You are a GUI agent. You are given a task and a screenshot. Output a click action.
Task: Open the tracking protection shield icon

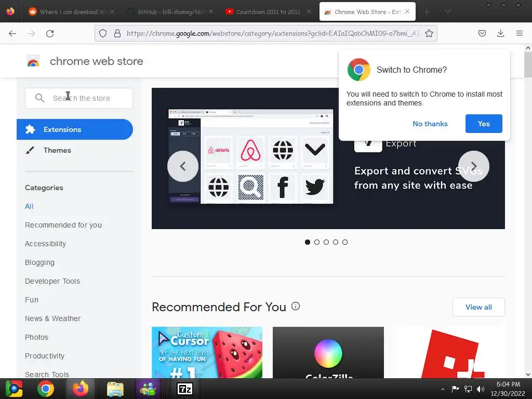click(103, 33)
